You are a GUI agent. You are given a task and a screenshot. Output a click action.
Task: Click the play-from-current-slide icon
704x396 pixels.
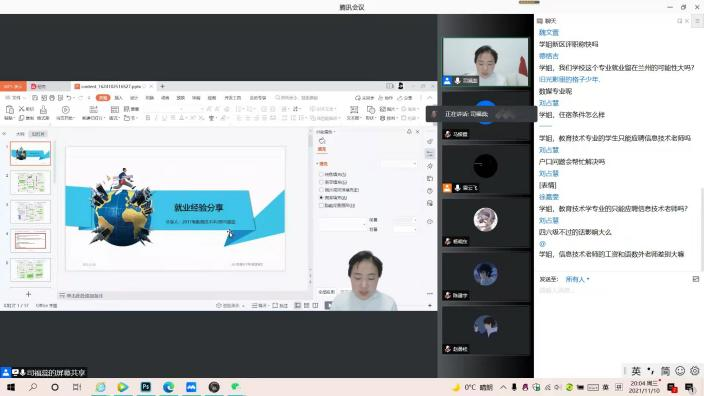pos(66,110)
